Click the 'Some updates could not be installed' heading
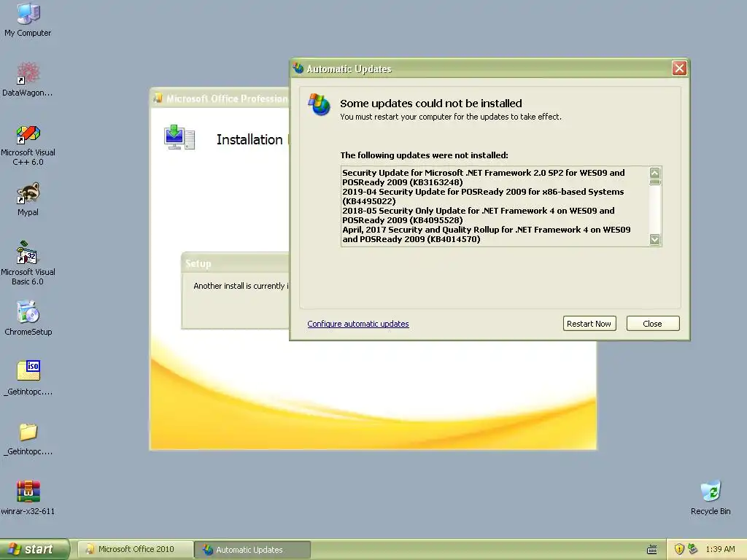The height and width of the screenshot is (560, 747). 430,104
